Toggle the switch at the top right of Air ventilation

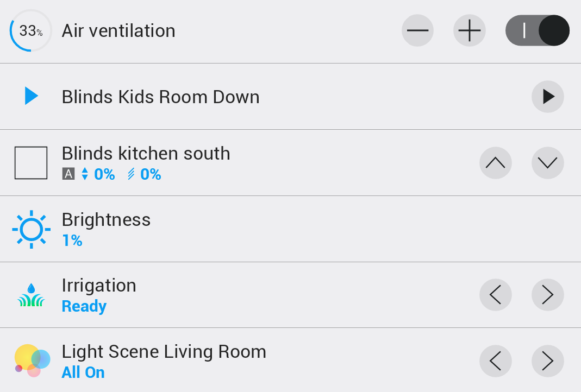(x=538, y=30)
